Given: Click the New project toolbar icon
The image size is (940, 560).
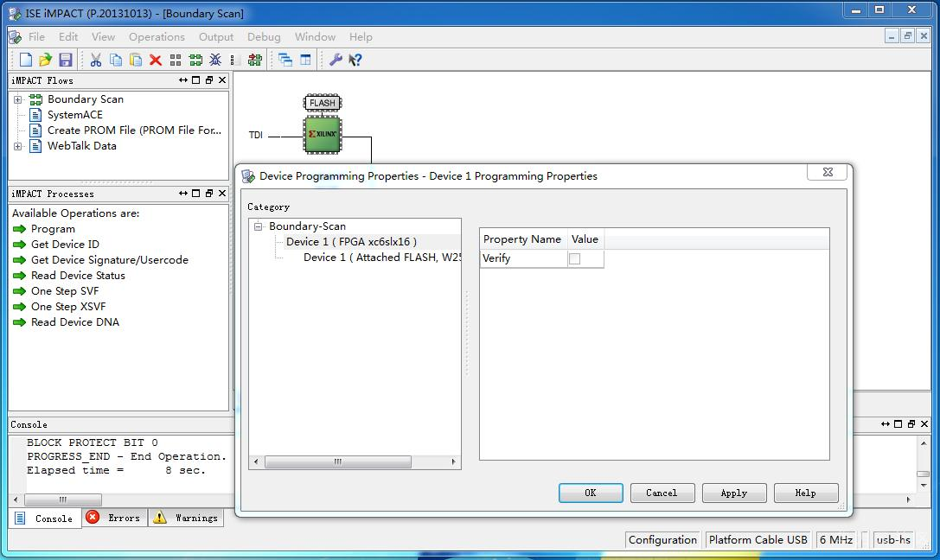Looking at the screenshot, I should (26, 60).
